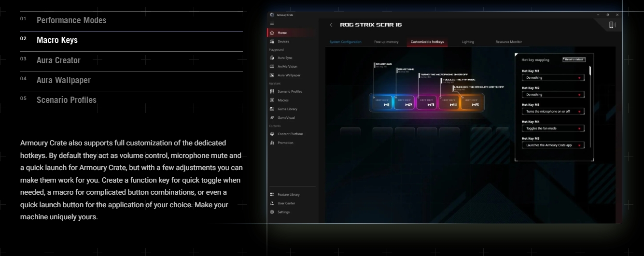Viewport: 644px width, 256px height.
Task: Select the Customizable hotkeys tab
Action: [427, 42]
